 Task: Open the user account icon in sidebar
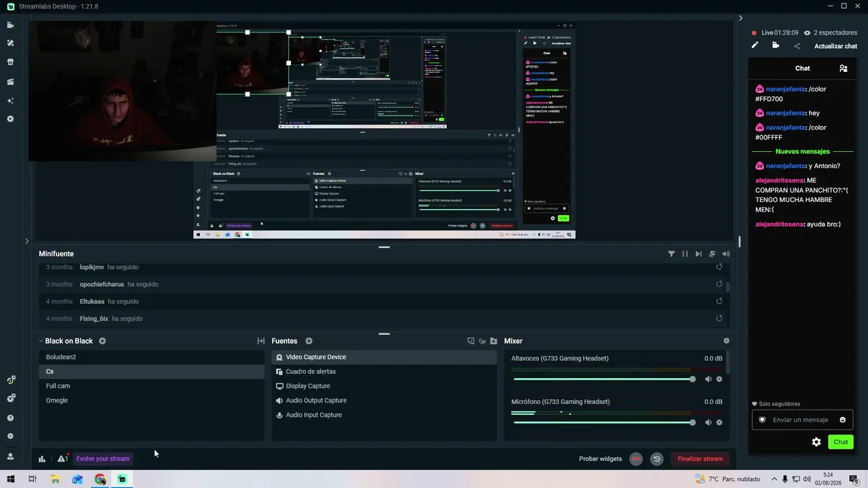(x=10, y=456)
